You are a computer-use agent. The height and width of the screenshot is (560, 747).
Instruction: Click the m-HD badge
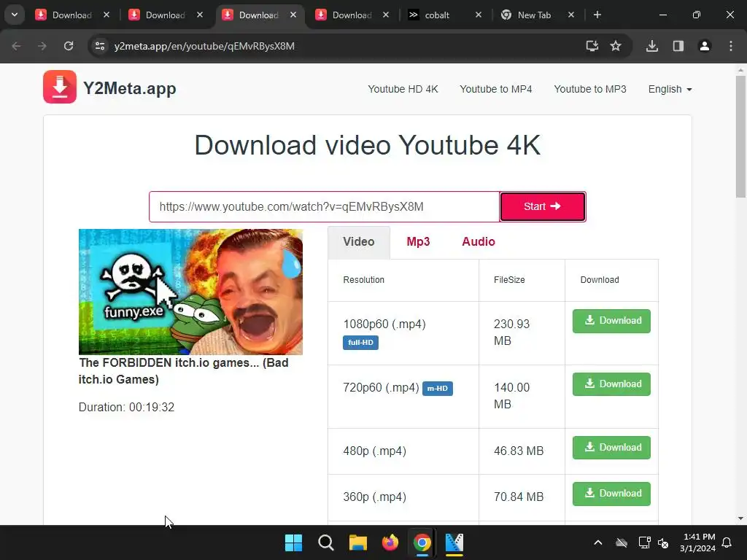(438, 389)
